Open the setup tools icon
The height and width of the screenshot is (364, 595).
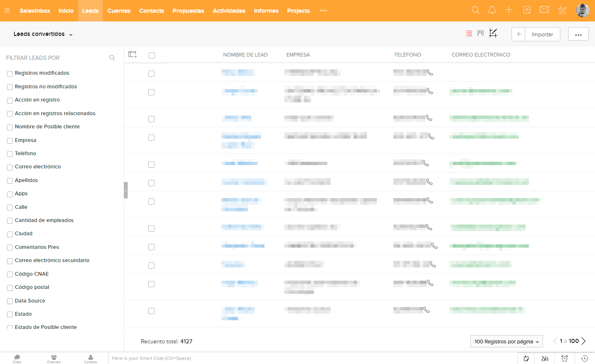(x=562, y=10)
